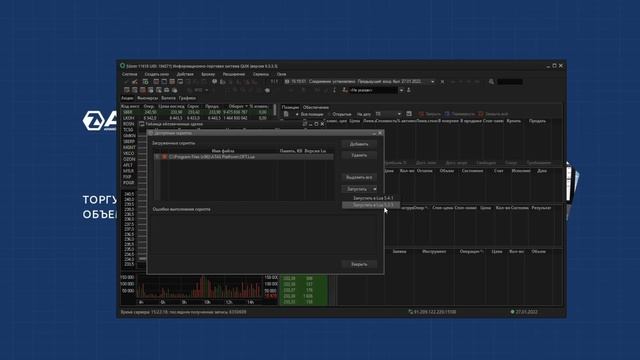Image resolution: width=640 pixels, height=360 pixels.
Task: Switch to the Графики tab
Action: (x=187, y=98)
